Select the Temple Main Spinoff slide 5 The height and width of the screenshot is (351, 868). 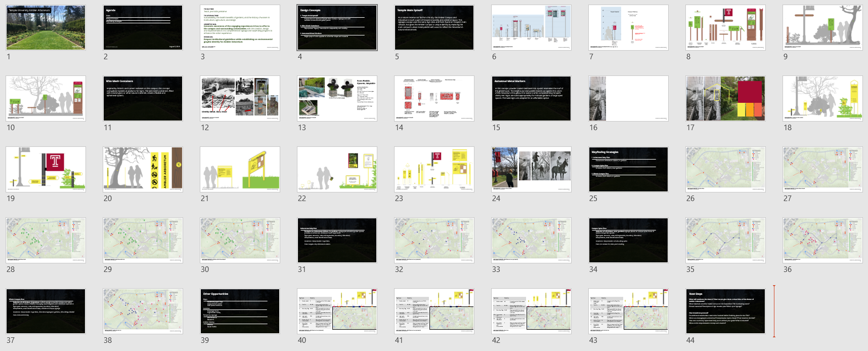pyautogui.click(x=435, y=28)
